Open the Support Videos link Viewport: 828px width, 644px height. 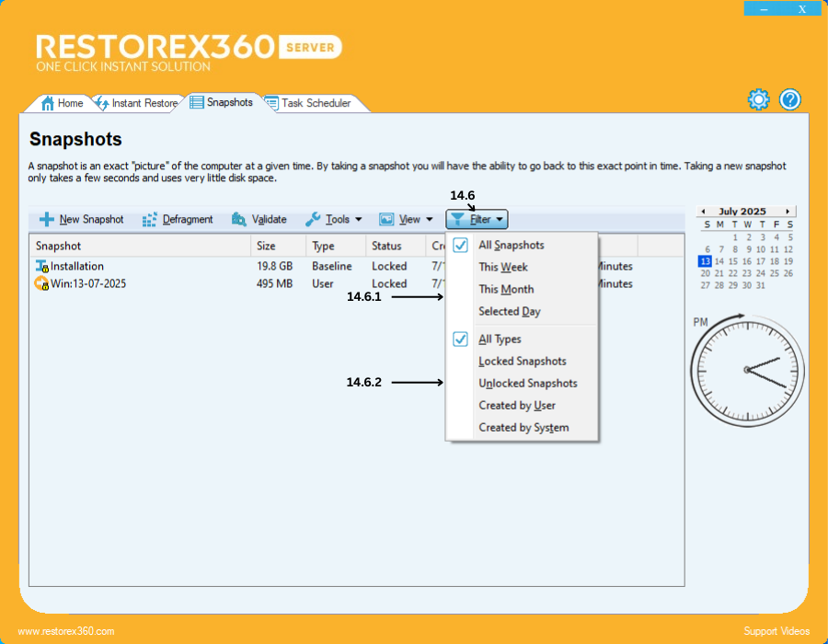776,631
